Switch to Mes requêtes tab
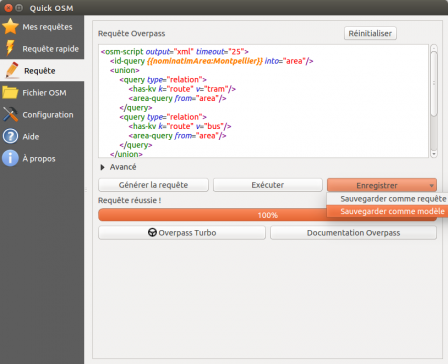The image size is (448, 364). tap(42, 27)
